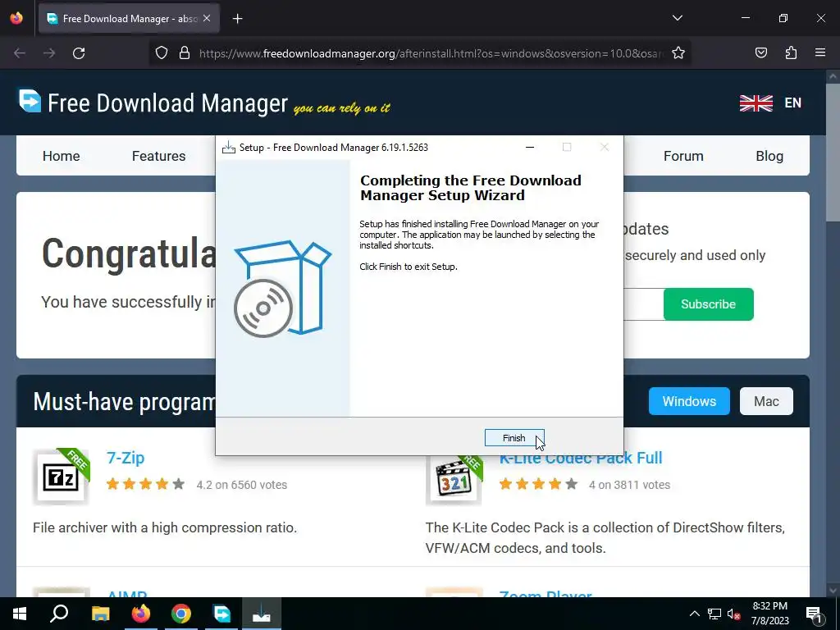Click the Setup window title icon
The width and height of the screenshot is (840, 630).
point(229,148)
